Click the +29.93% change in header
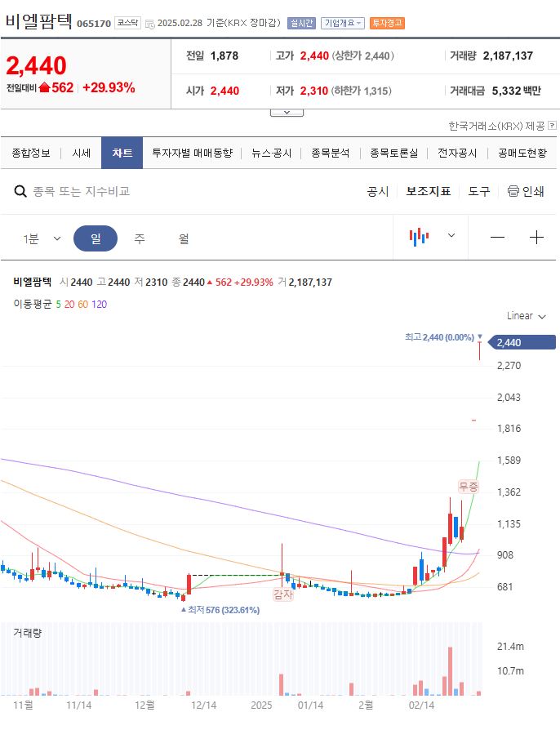The image size is (560, 730). pyautogui.click(x=109, y=87)
